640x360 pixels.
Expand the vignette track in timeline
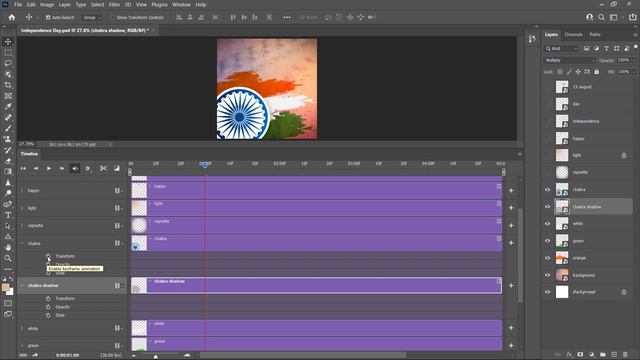[x=22, y=226]
